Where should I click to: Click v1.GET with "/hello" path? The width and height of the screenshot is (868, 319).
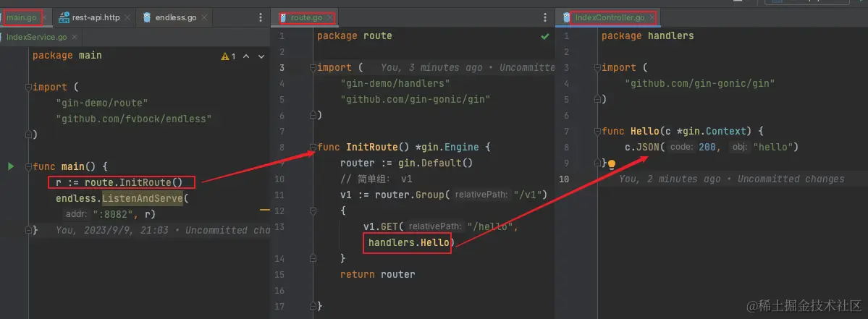pyautogui.click(x=441, y=226)
